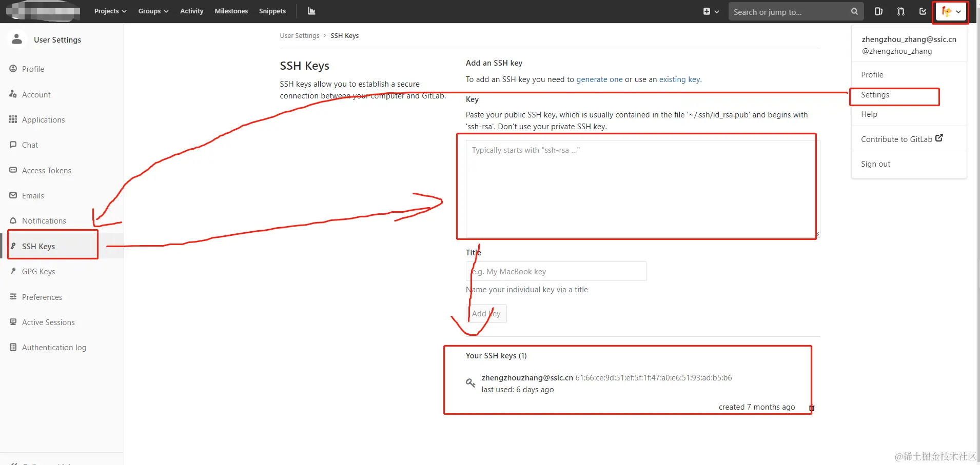Open the Issues icon in the top bar
The width and height of the screenshot is (980, 465).
[878, 11]
